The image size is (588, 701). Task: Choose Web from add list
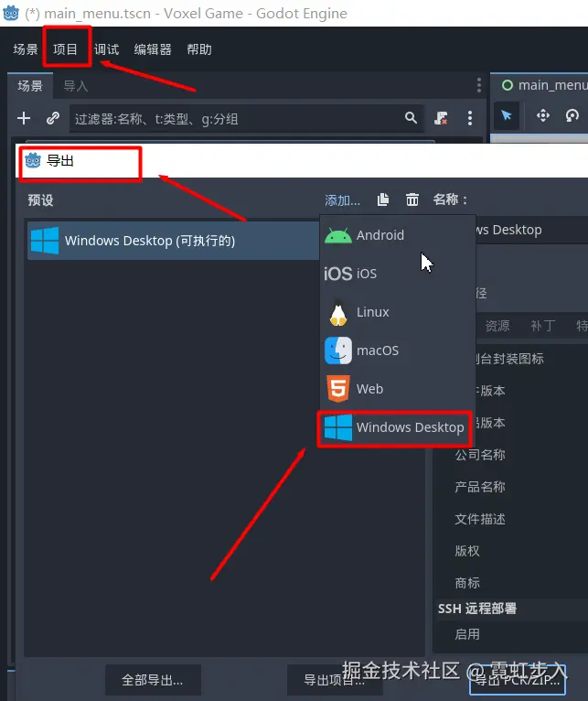[x=397, y=389]
